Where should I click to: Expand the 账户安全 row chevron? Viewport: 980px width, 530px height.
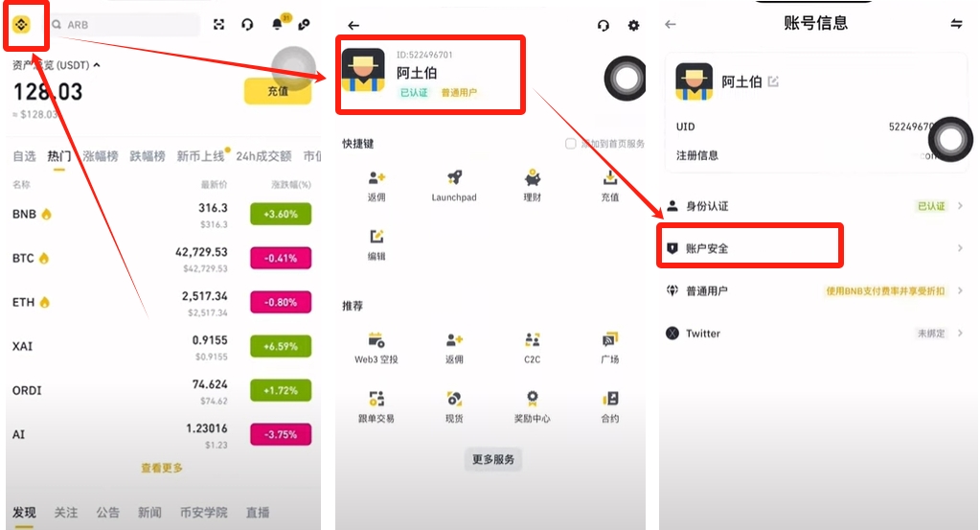coord(960,248)
